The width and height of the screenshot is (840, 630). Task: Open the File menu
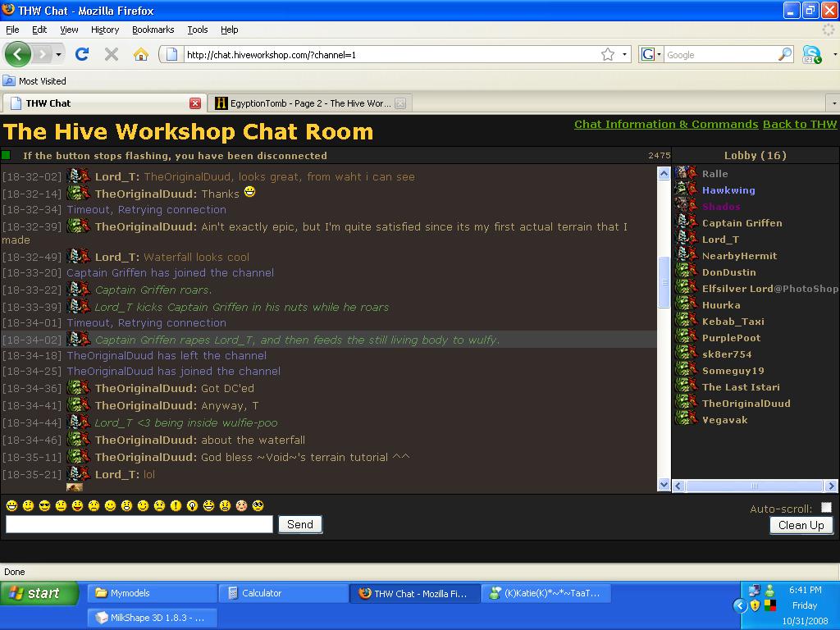tap(12, 30)
